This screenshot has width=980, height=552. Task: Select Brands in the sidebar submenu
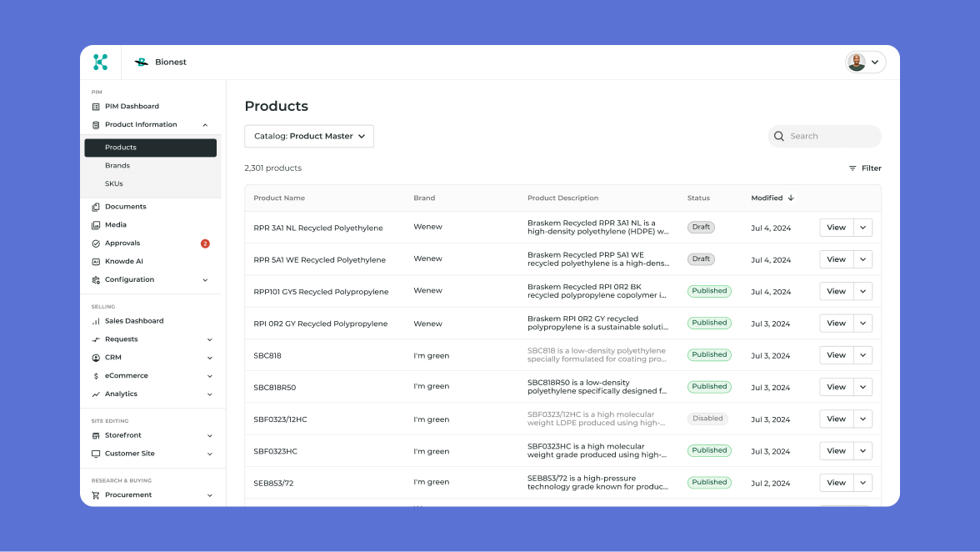point(117,166)
